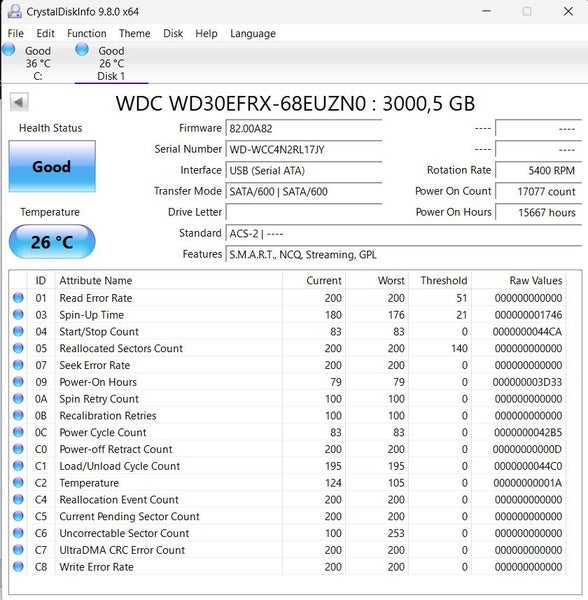Screen dimensions: 588x600
Task: Click the empty Drive Letter field
Action: tap(304, 212)
